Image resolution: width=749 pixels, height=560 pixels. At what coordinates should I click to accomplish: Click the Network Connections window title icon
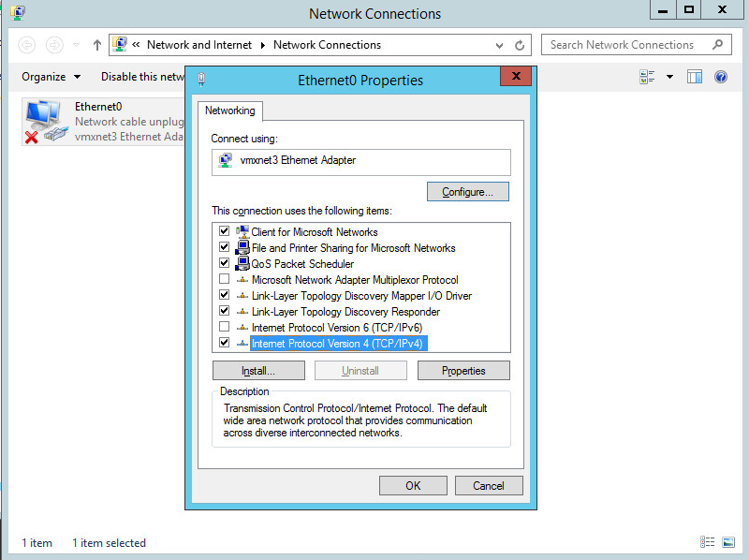pyautogui.click(x=18, y=12)
